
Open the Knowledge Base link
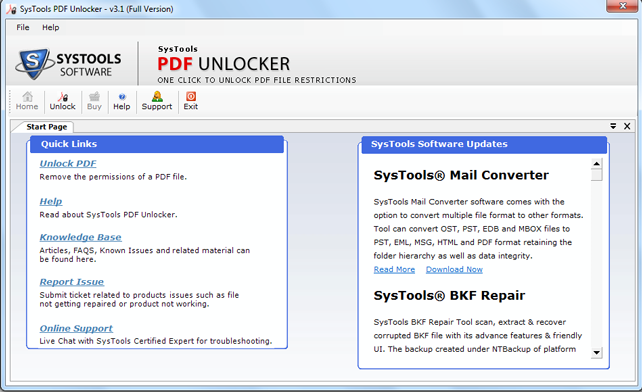point(80,237)
